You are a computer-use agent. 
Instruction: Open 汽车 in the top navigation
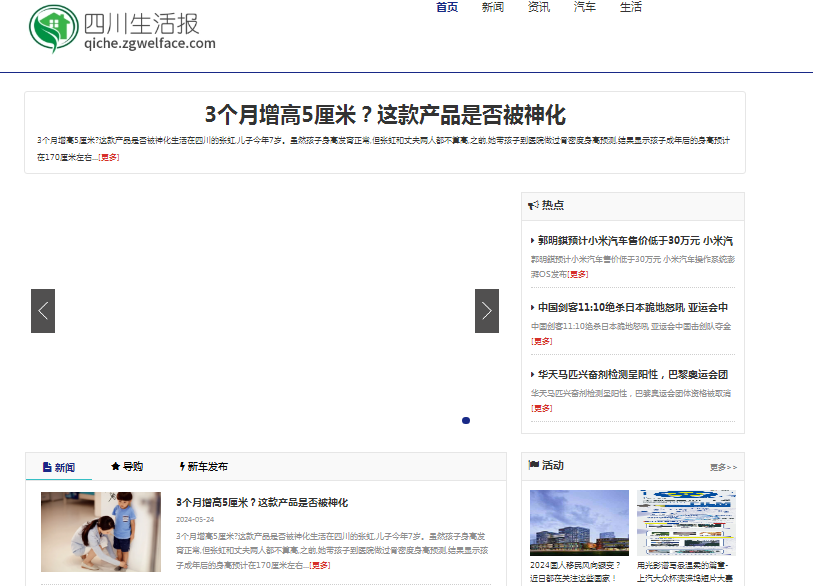click(585, 7)
